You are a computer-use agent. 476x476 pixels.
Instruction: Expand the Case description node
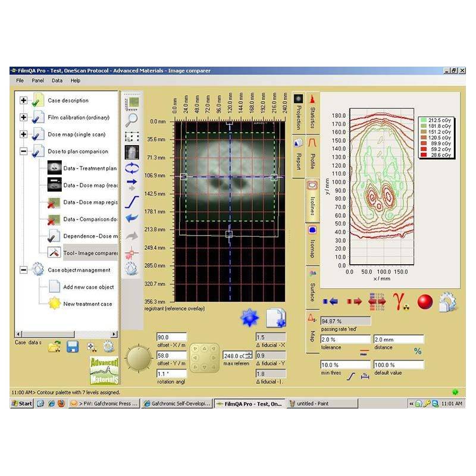coord(23,100)
